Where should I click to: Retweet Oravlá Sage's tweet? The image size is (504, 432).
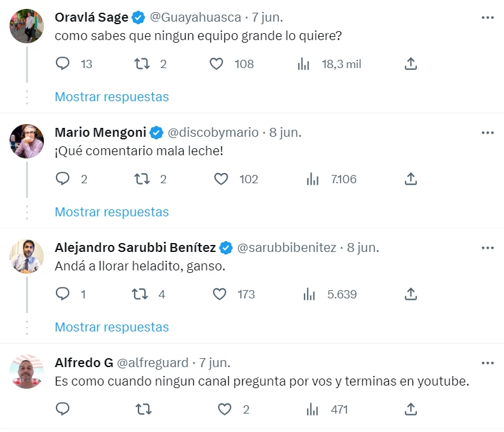tap(142, 64)
